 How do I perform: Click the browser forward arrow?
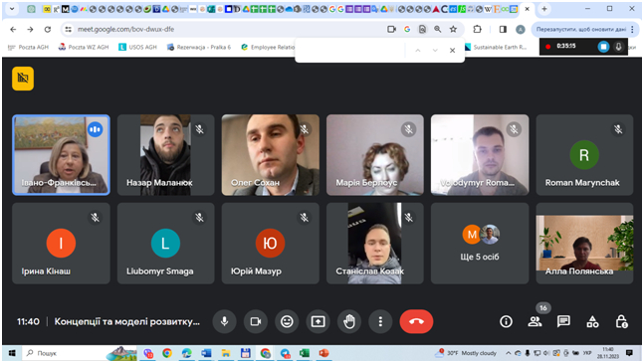(x=30, y=29)
